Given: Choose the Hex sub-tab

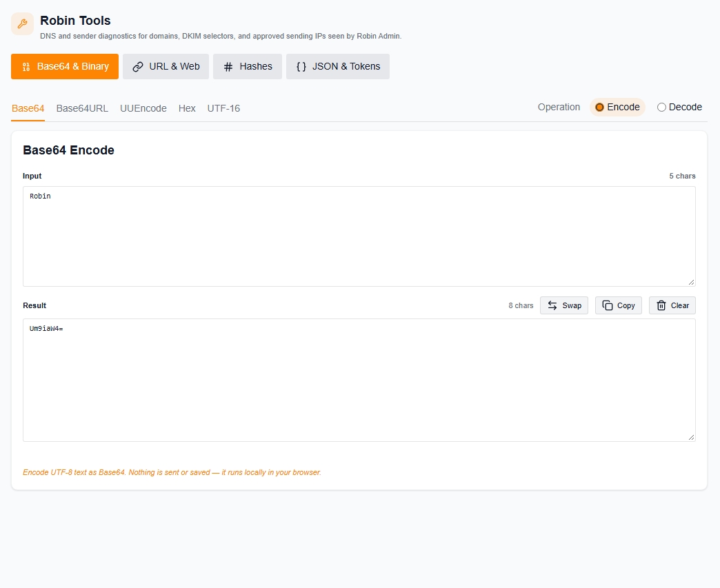Looking at the screenshot, I should 187,109.
